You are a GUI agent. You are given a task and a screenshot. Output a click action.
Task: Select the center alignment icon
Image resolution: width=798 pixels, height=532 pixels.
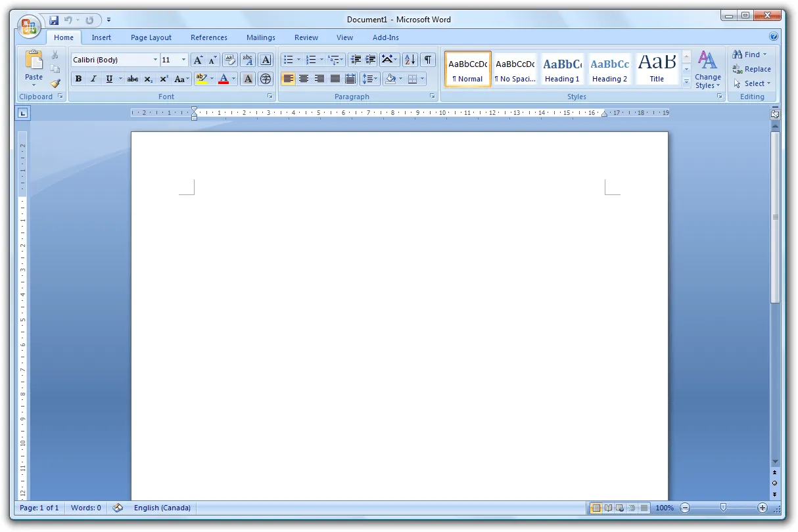[x=303, y=79]
